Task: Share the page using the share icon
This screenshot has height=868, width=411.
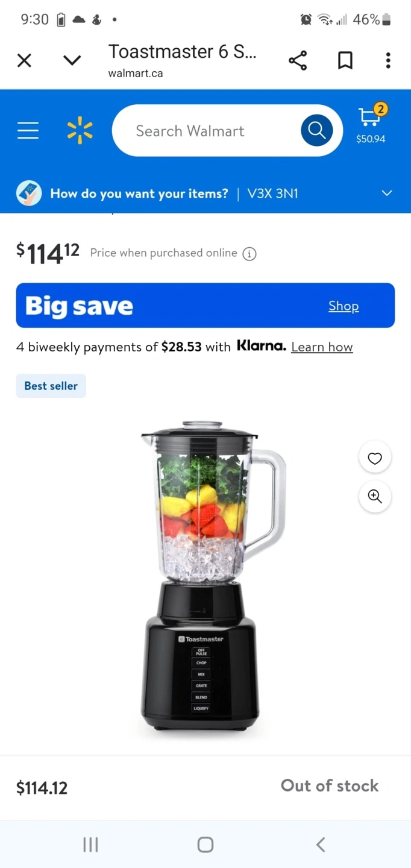Action: (x=298, y=60)
